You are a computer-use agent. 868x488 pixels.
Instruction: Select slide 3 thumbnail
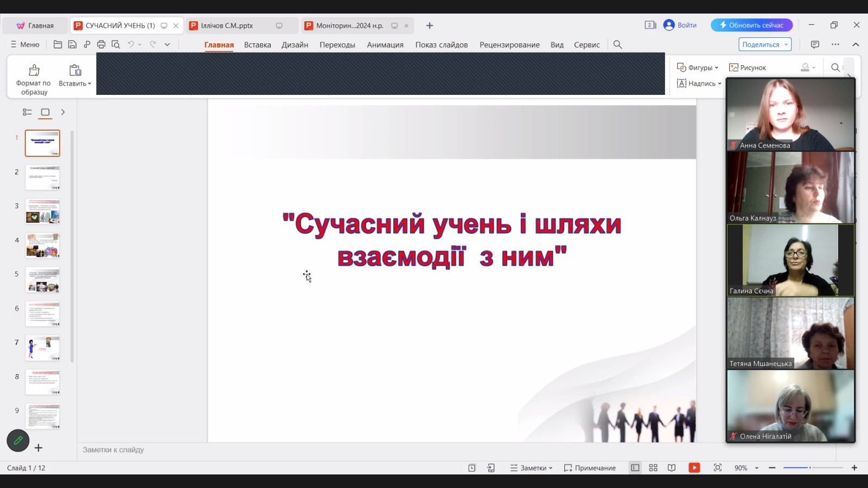pyautogui.click(x=42, y=211)
